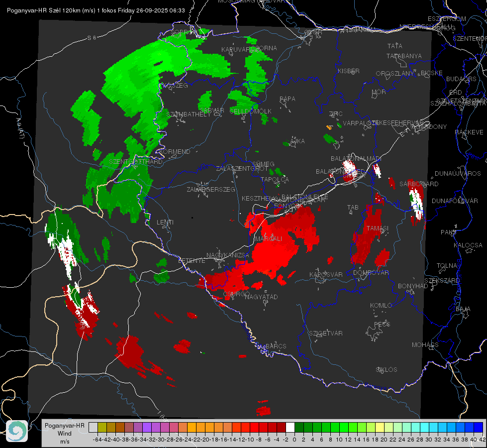
Task: Select the OROSZLANY town label
Action: [395, 74]
